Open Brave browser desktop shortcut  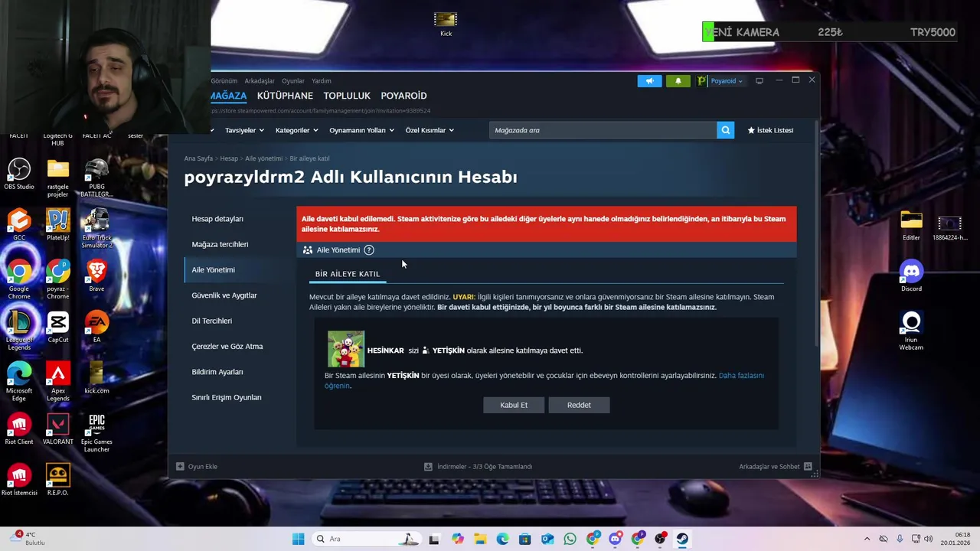pyautogui.click(x=96, y=275)
